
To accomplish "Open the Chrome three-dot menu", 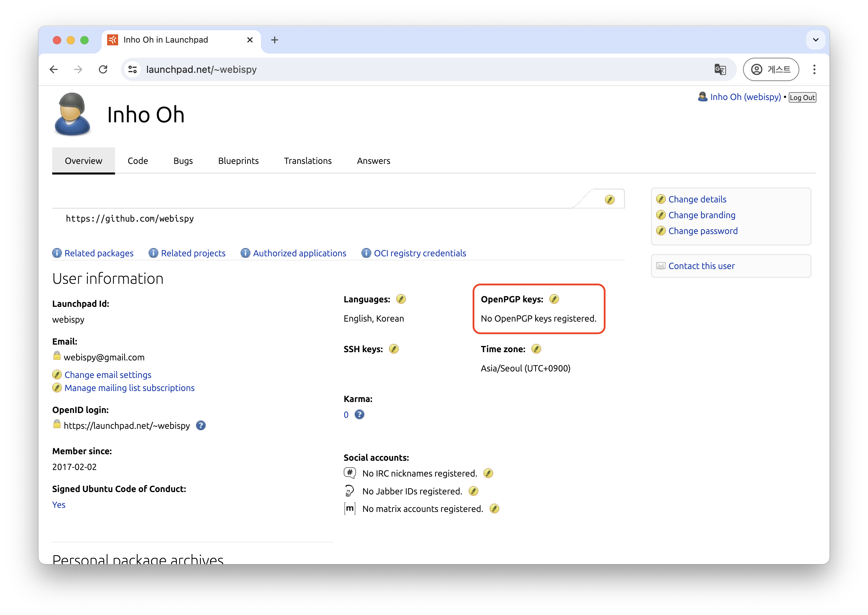I will point(814,70).
